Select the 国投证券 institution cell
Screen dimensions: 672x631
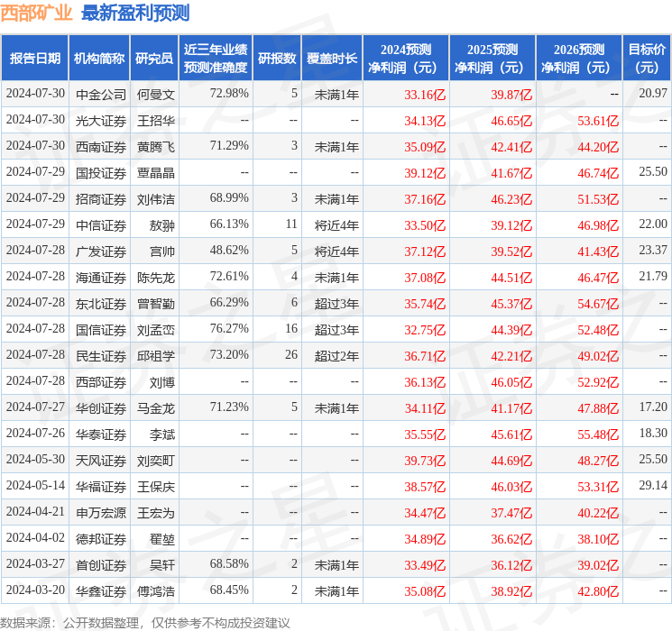101,173
